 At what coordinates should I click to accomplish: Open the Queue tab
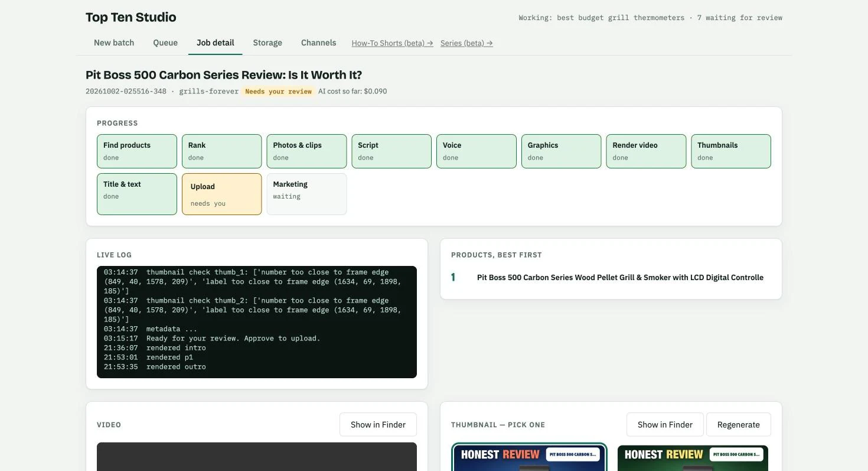tap(165, 43)
